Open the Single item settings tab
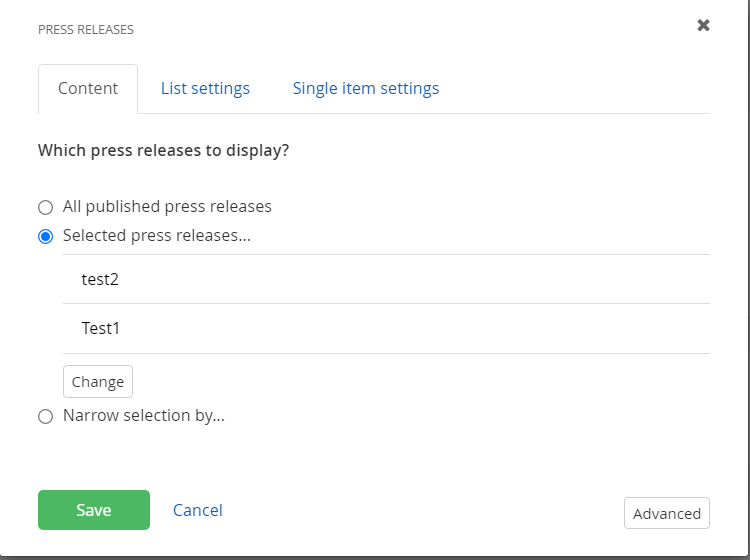750x560 pixels. 366,88
